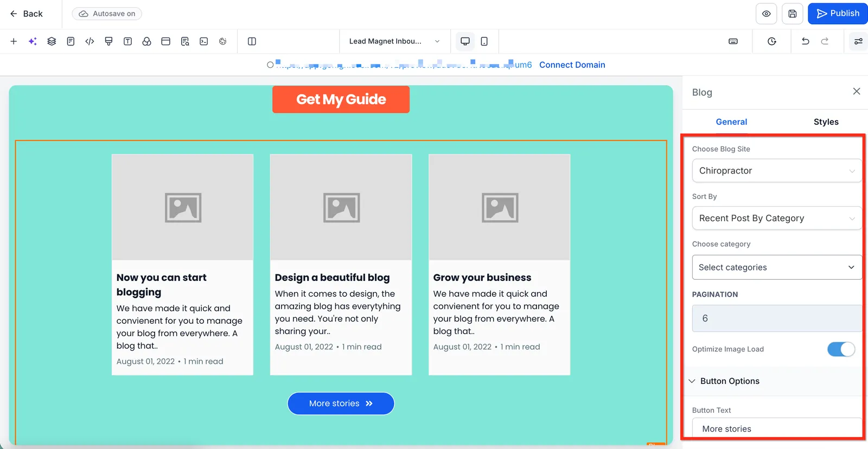The image size is (868, 449).
Task: Open the custom code brackets icon
Action: pyautogui.click(x=90, y=41)
